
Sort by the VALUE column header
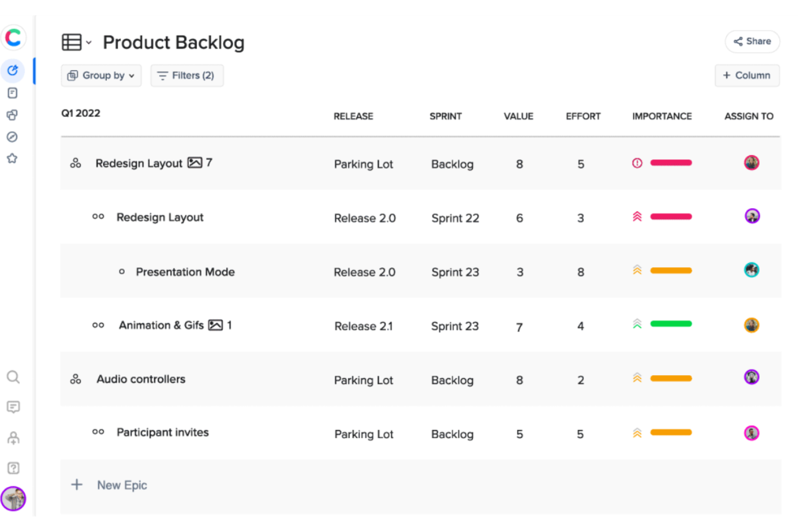pos(518,116)
